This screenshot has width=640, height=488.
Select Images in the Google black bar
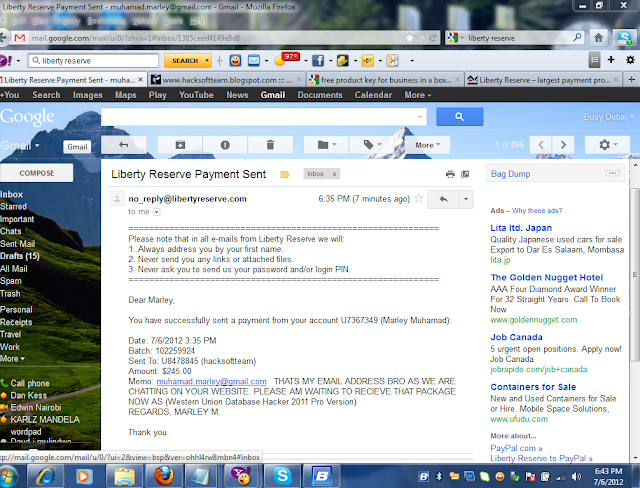[87, 95]
